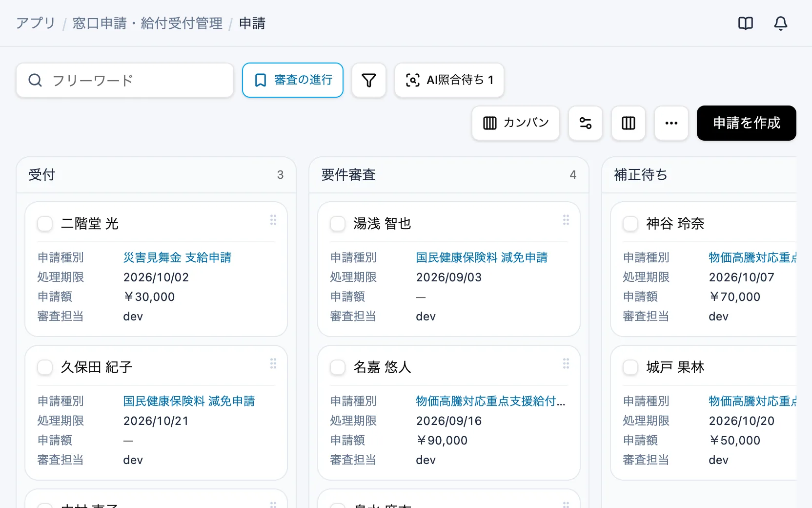Open the 審査の進行 saved view
812x508 pixels.
tap(293, 80)
